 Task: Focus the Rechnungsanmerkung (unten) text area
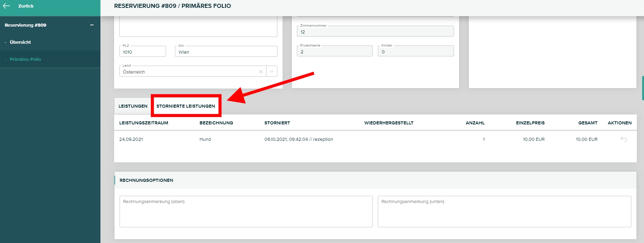[504, 211]
